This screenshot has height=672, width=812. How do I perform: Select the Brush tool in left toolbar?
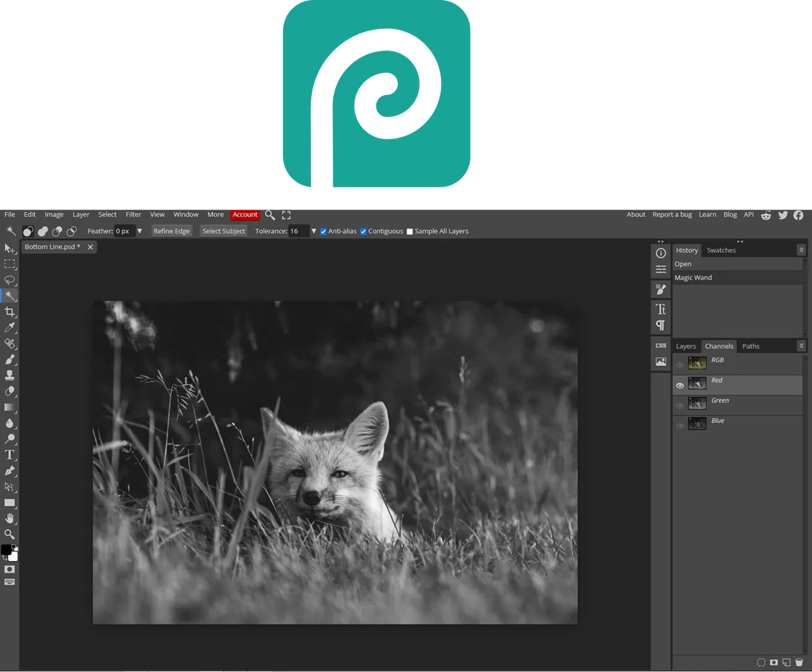tap(10, 359)
